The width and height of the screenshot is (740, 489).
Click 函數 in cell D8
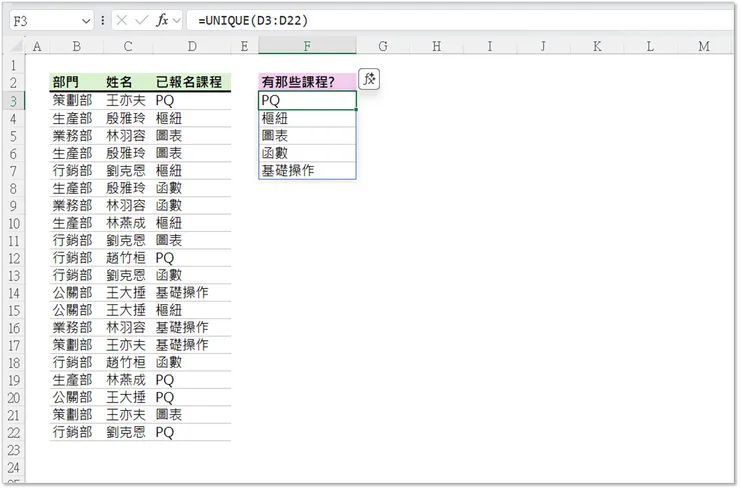[168, 188]
